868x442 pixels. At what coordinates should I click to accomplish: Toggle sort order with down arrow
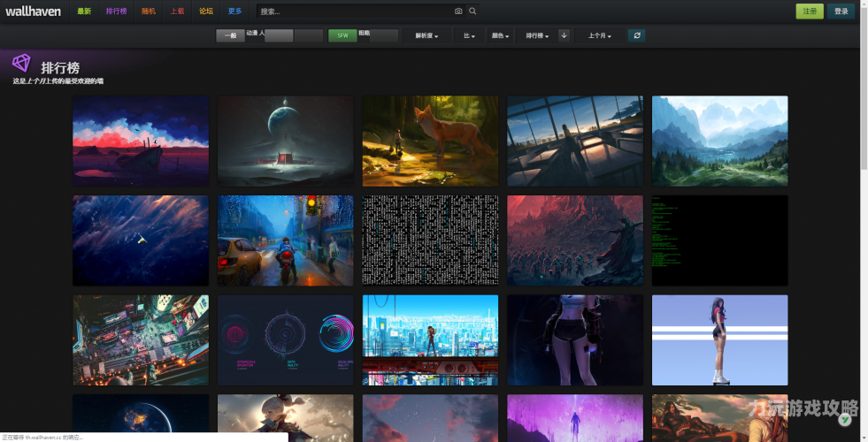[564, 36]
